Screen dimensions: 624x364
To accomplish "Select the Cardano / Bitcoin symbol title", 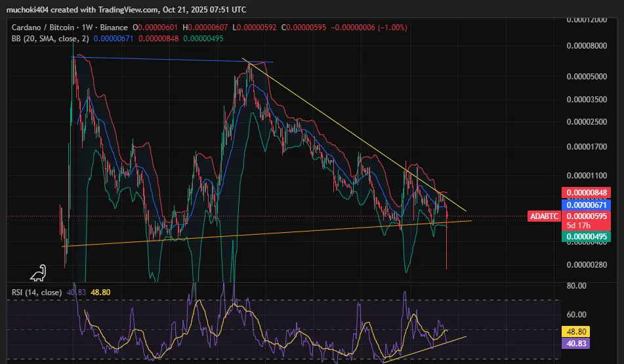I will 43,28.
